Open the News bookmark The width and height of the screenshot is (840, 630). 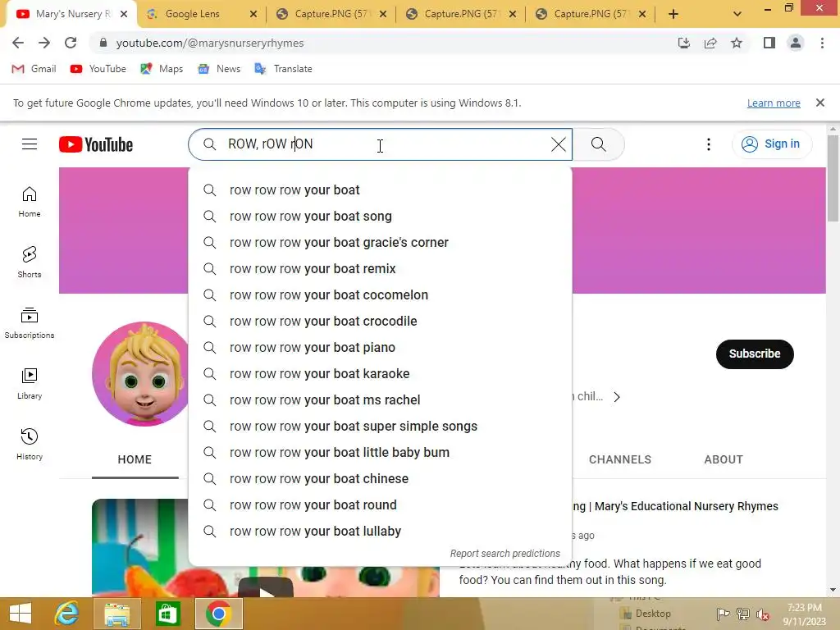pos(219,69)
